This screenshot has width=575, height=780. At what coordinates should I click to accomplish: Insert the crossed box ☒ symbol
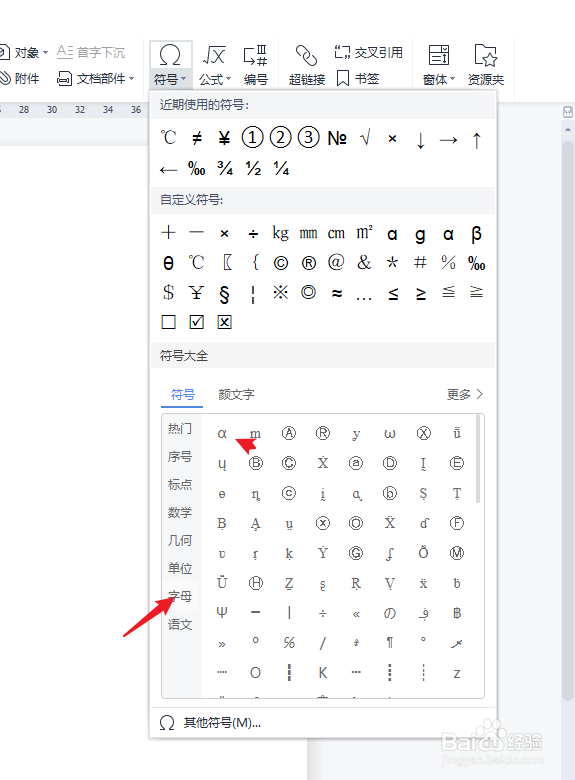point(224,322)
